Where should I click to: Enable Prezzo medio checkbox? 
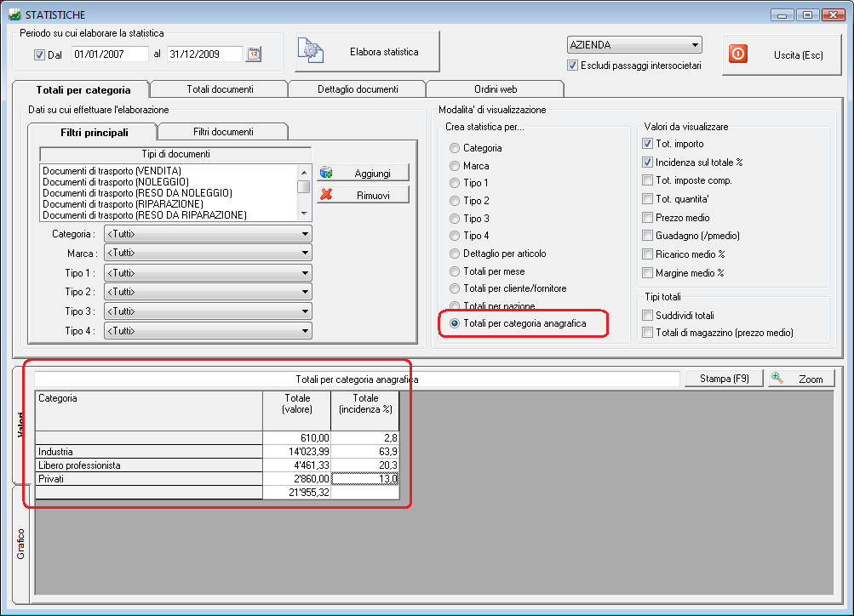point(648,218)
